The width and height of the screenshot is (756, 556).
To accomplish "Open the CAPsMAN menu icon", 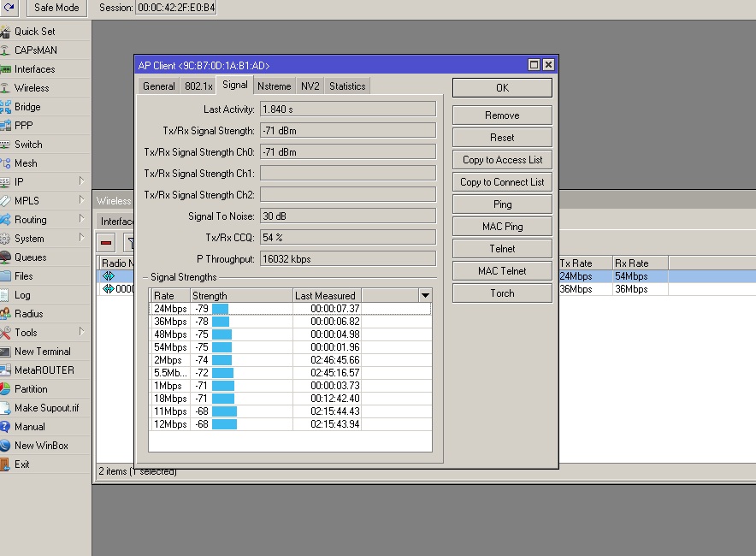I will 5,50.
